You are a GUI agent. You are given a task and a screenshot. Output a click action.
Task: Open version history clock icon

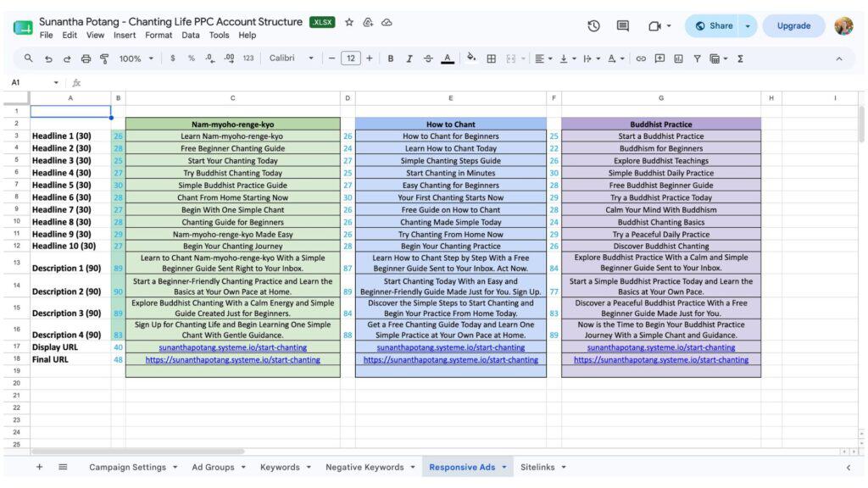pos(593,25)
